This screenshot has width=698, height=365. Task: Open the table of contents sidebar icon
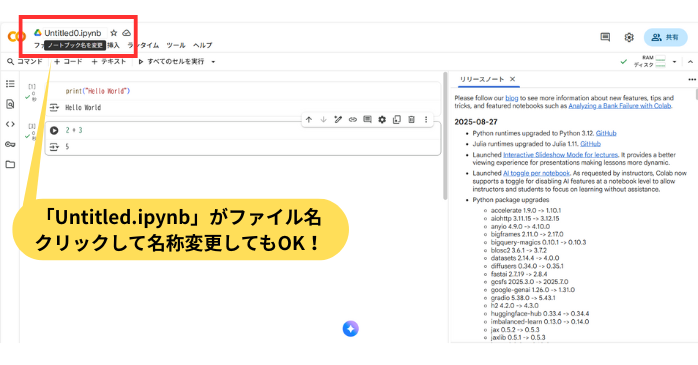10,84
